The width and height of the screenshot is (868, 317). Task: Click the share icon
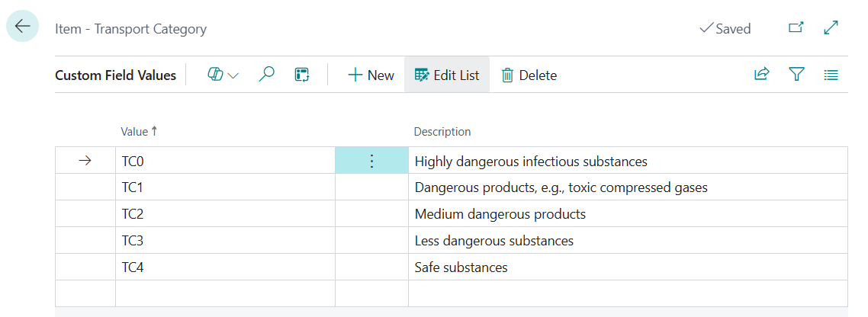tap(761, 75)
